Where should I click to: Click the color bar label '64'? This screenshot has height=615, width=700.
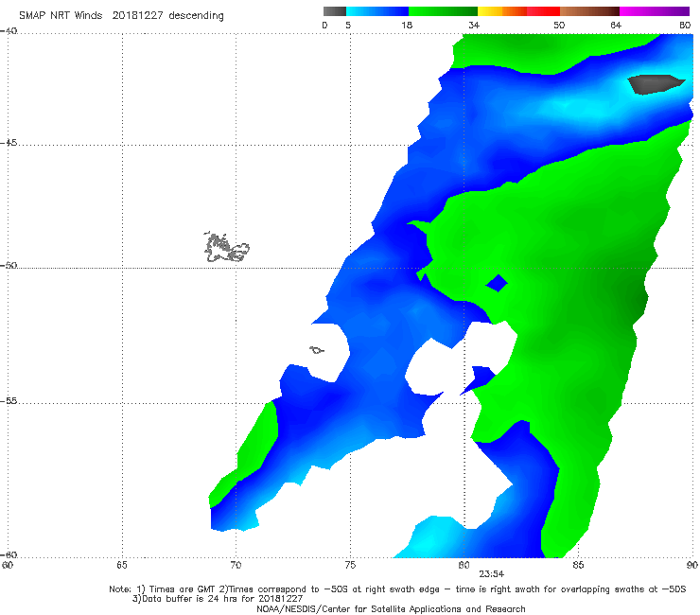point(616,25)
